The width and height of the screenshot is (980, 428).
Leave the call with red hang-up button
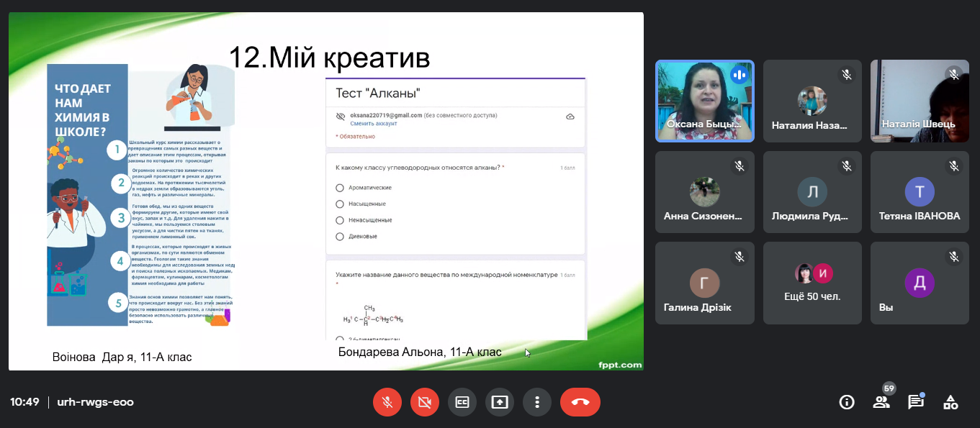pos(580,402)
